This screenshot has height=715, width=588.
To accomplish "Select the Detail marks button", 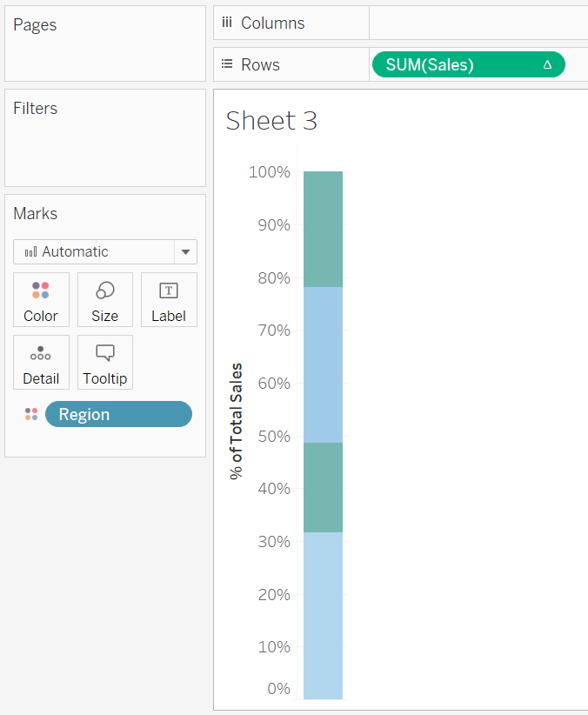I will [41, 362].
